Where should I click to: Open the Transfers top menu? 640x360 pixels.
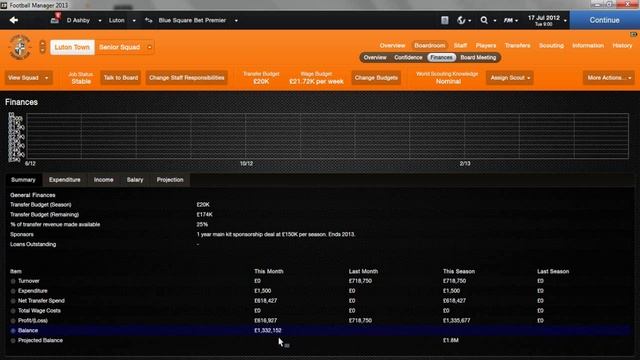tap(517, 45)
